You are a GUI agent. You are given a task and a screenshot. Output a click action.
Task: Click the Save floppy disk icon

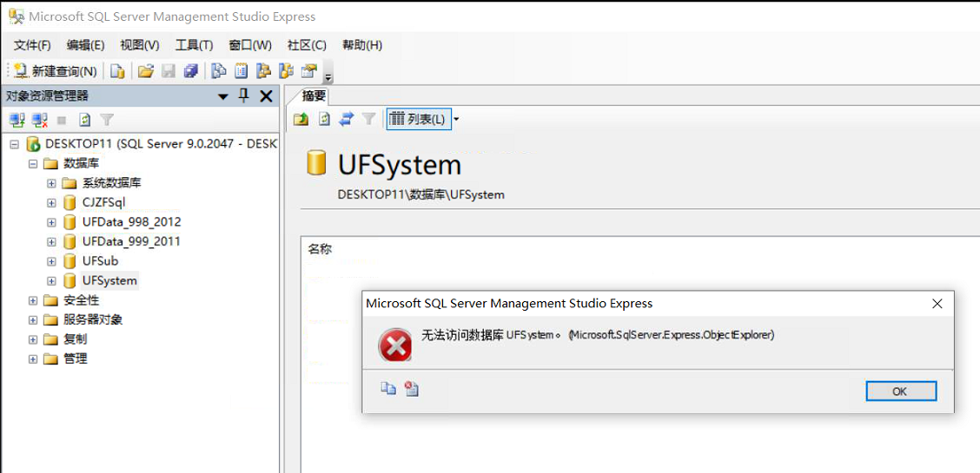tap(169, 71)
